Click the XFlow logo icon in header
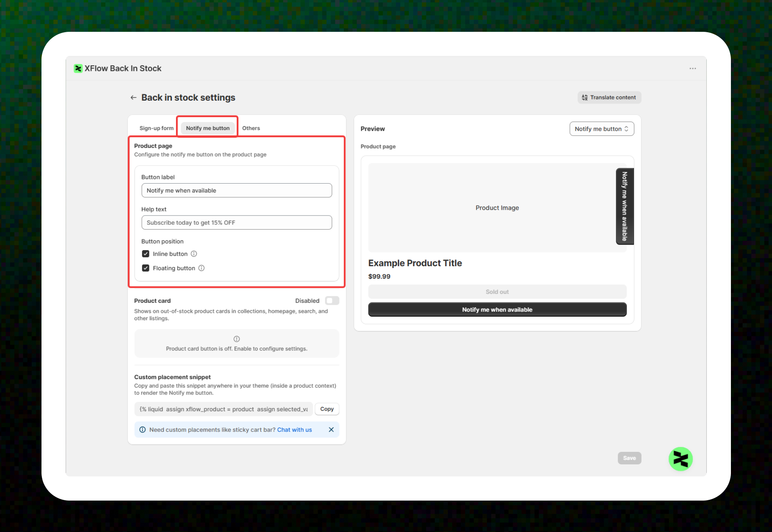This screenshot has height=532, width=772. [x=78, y=68]
